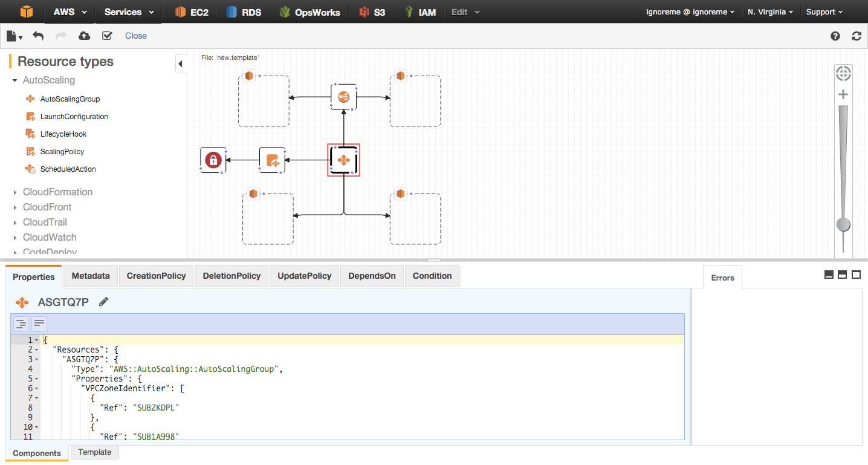Click the validate template checkmark icon
The height and width of the screenshot is (465, 868).
click(108, 36)
